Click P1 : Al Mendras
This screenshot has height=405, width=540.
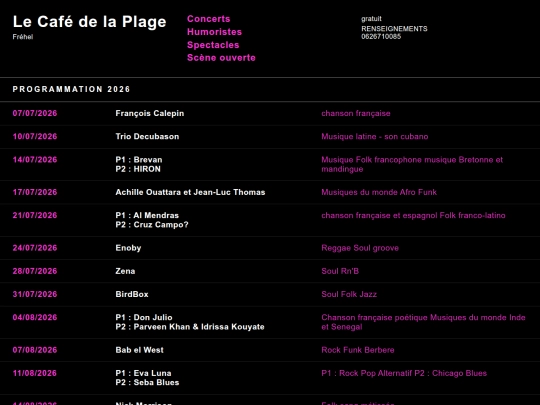pyautogui.click(x=147, y=216)
